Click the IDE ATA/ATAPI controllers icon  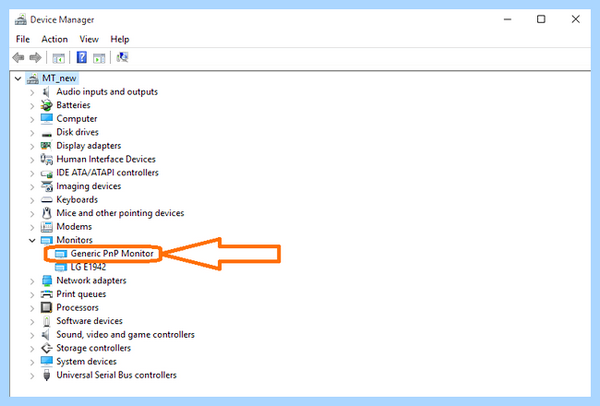click(x=47, y=173)
